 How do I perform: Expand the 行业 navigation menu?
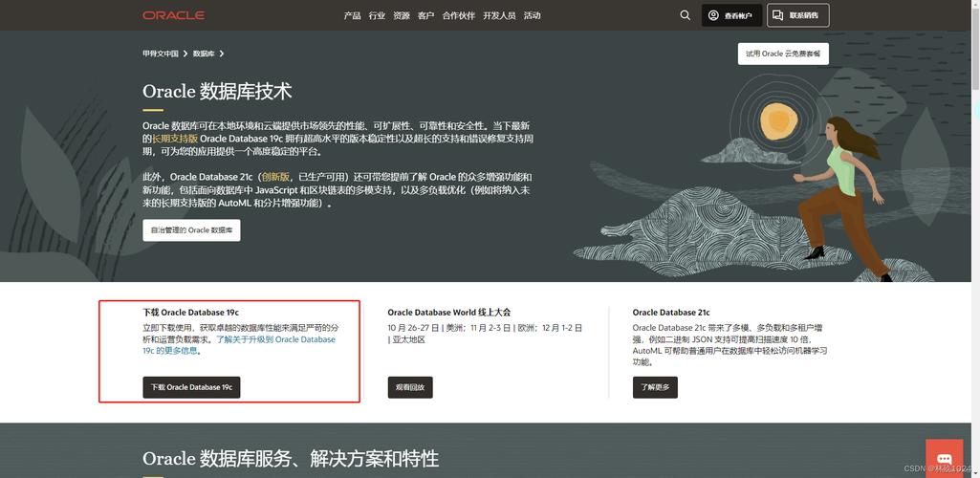[377, 15]
